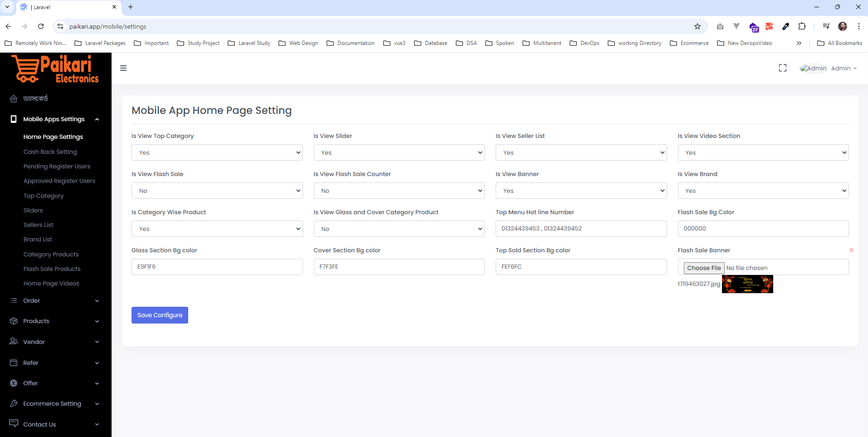Viewport: 868px width, 437px height.
Task: Open Sliders menu item
Action: (x=33, y=210)
